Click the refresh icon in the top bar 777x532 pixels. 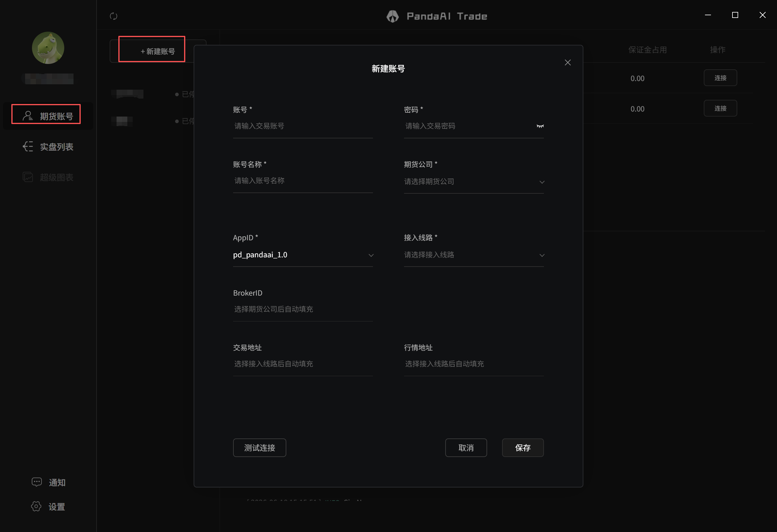pyautogui.click(x=114, y=16)
